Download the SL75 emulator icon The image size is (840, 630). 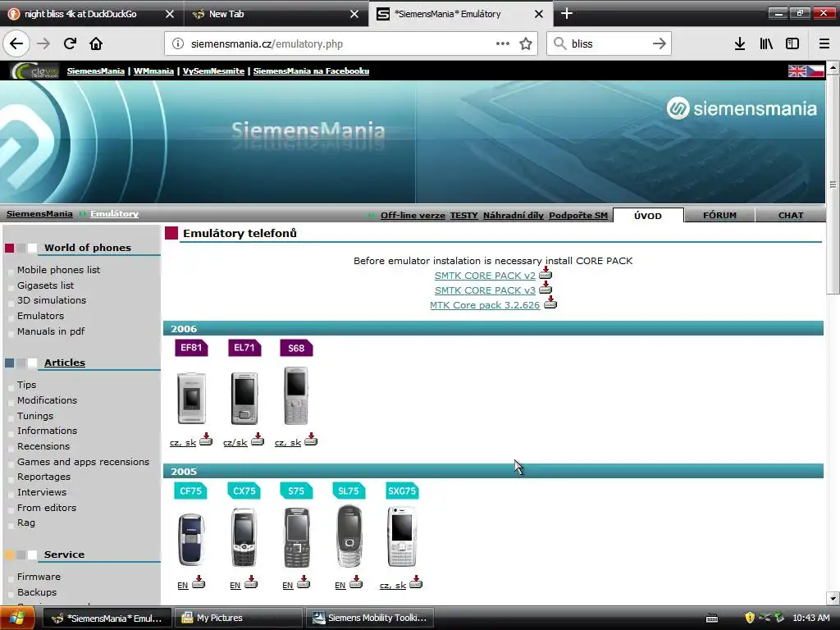tap(356, 582)
